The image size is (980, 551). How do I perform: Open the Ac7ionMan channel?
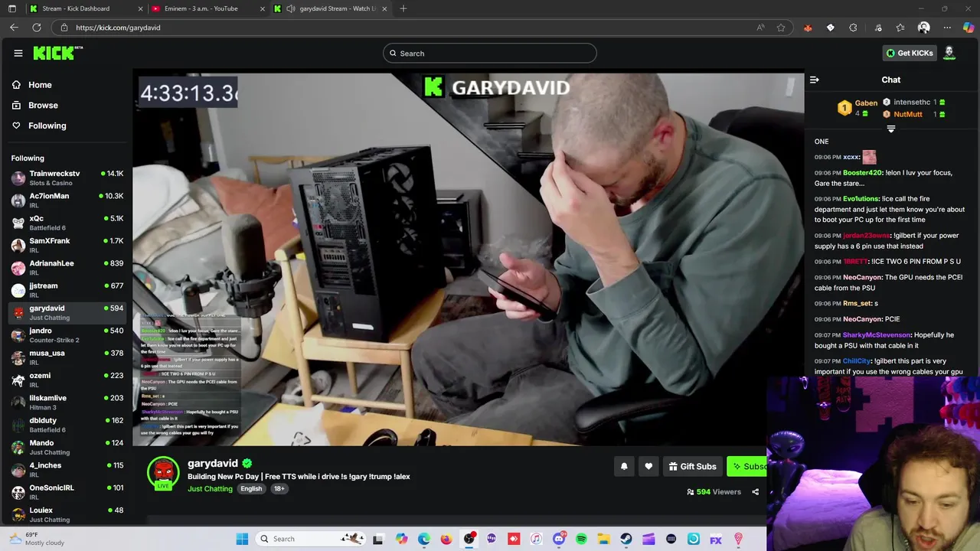point(67,201)
